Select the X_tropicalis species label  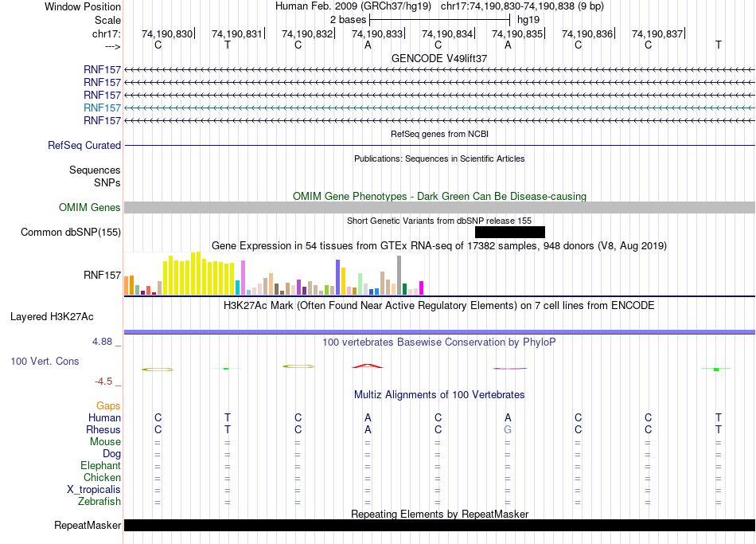coord(94,490)
